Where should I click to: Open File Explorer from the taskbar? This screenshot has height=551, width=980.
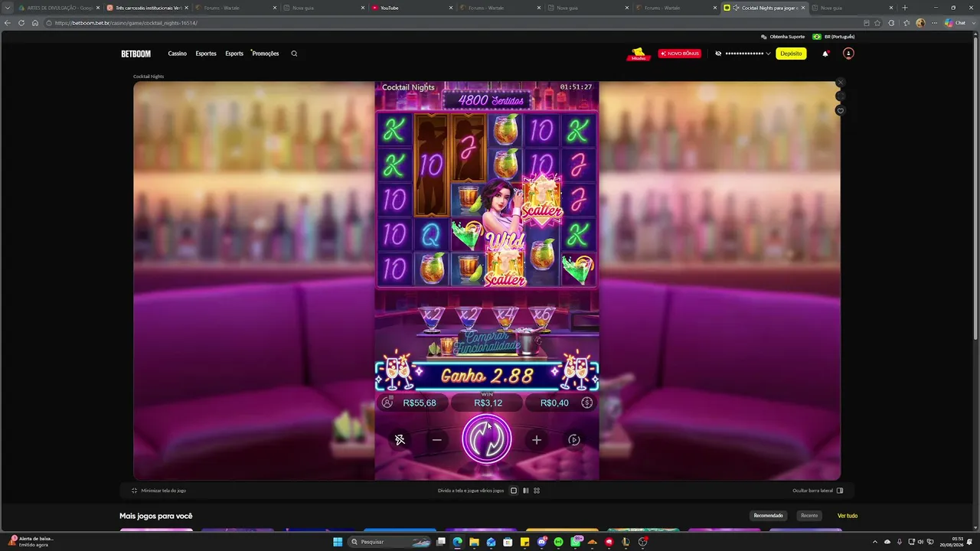click(x=474, y=542)
